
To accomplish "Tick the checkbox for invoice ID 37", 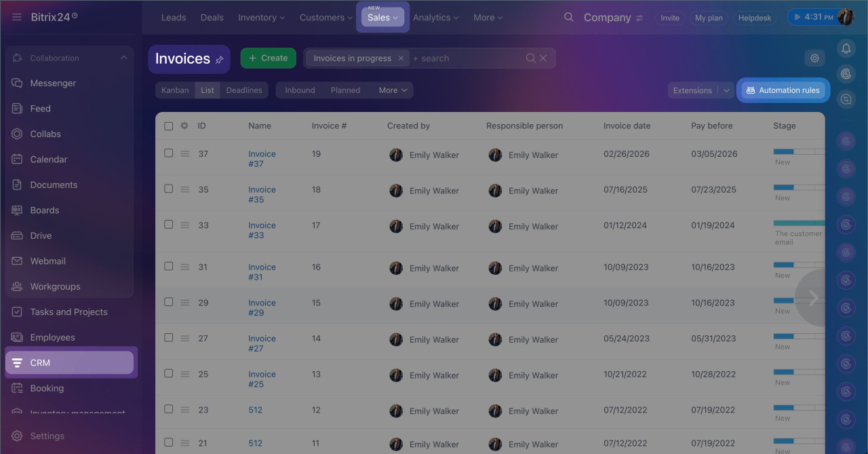I will pyautogui.click(x=169, y=153).
